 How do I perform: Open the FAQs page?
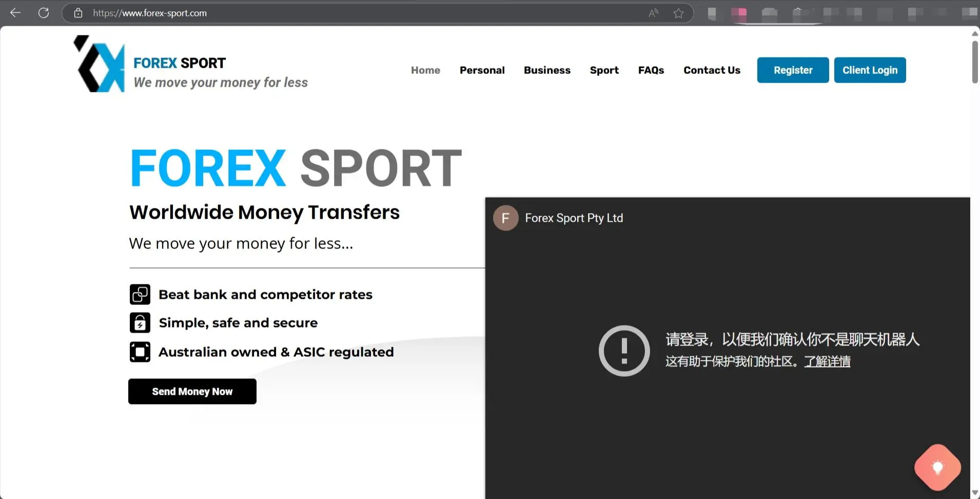(x=651, y=70)
